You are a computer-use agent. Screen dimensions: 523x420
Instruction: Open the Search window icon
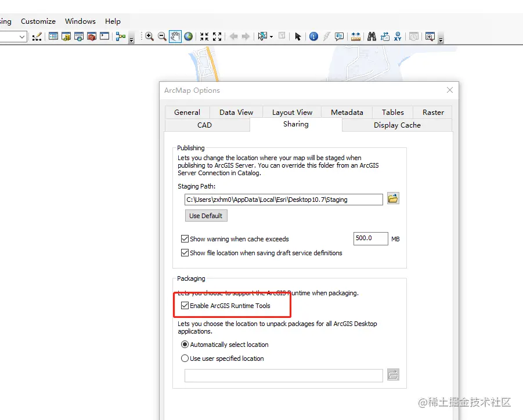pyautogui.click(x=79, y=37)
